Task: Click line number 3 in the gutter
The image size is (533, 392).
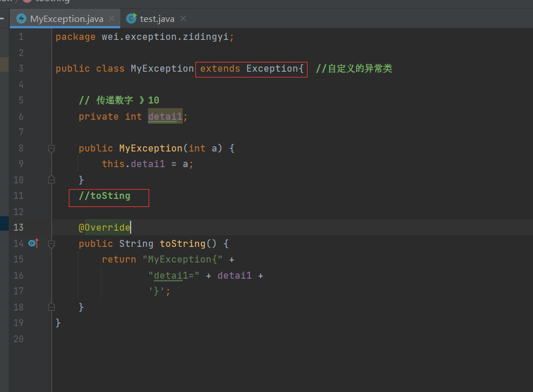Action: pos(21,69)
